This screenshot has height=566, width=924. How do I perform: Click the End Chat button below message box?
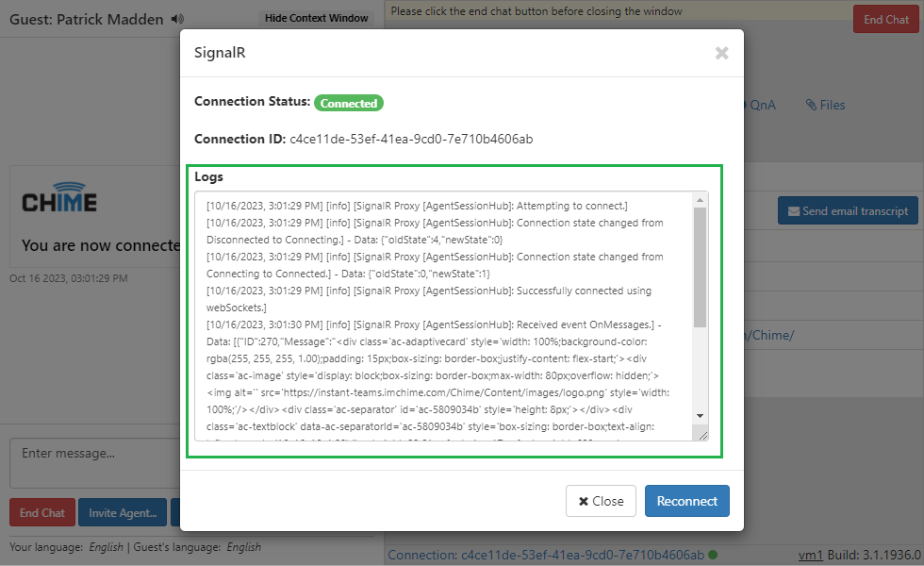(x=42, y=513)
